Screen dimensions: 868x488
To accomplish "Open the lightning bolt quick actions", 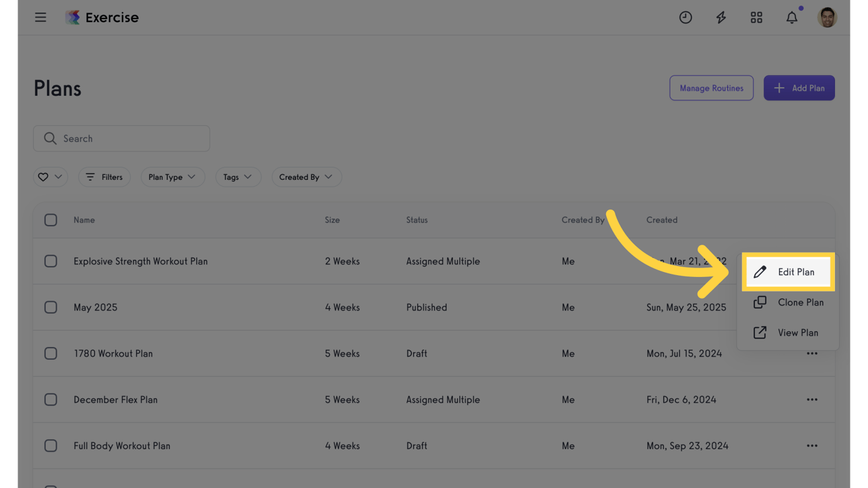I will point(721,18).
